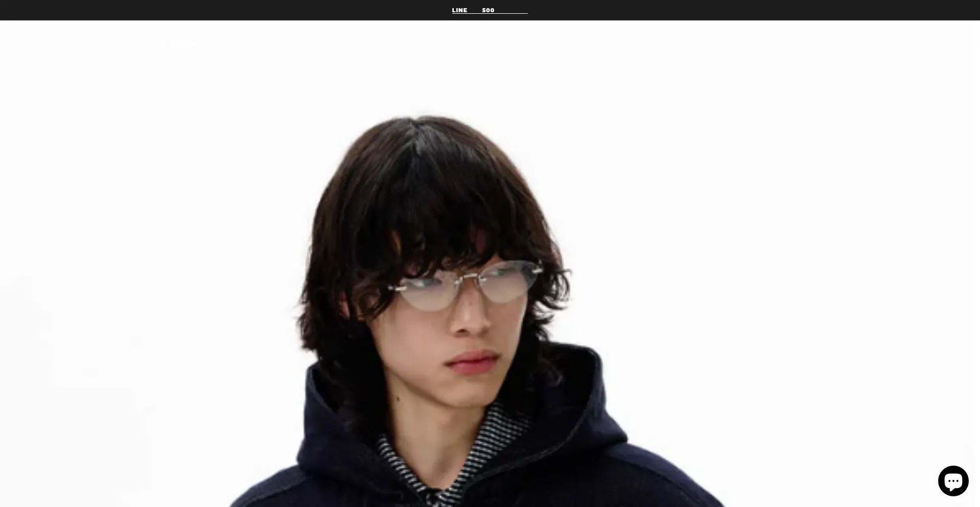The height and width of the screenshot is (507, 980).
Task: Click the word LINE in top banner
Action: click(x=459, y=10)
